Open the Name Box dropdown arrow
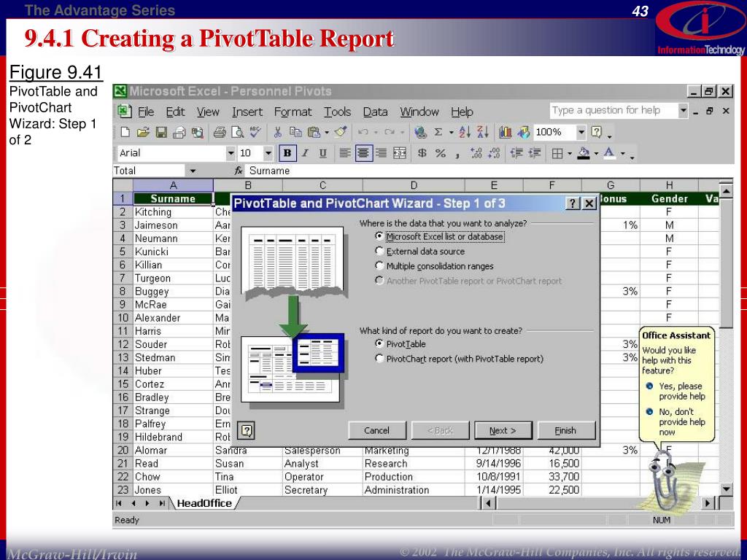The width and height of the screenshot is (747, 560). point(193,171)
